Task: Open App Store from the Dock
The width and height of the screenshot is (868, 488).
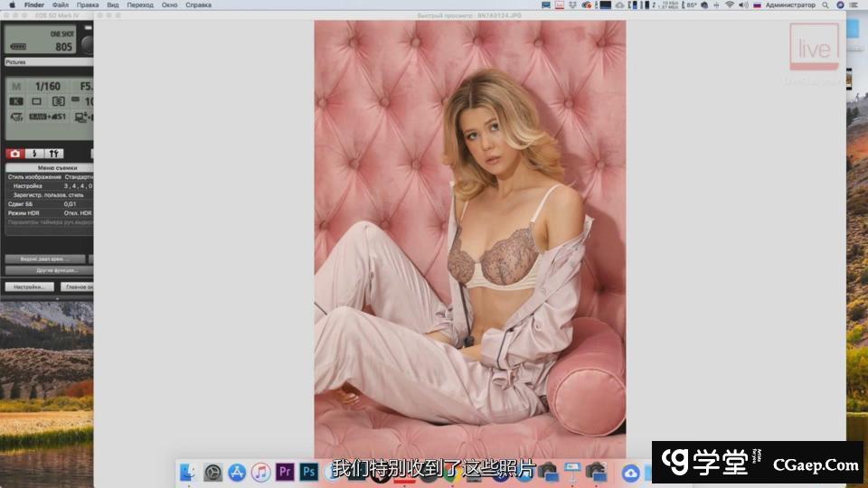Action: point(237,472)
